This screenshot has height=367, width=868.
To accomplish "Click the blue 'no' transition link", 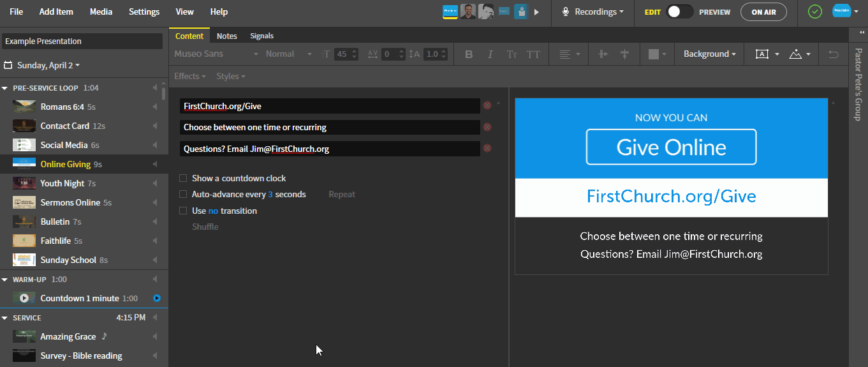I will (x=213, y=211).
